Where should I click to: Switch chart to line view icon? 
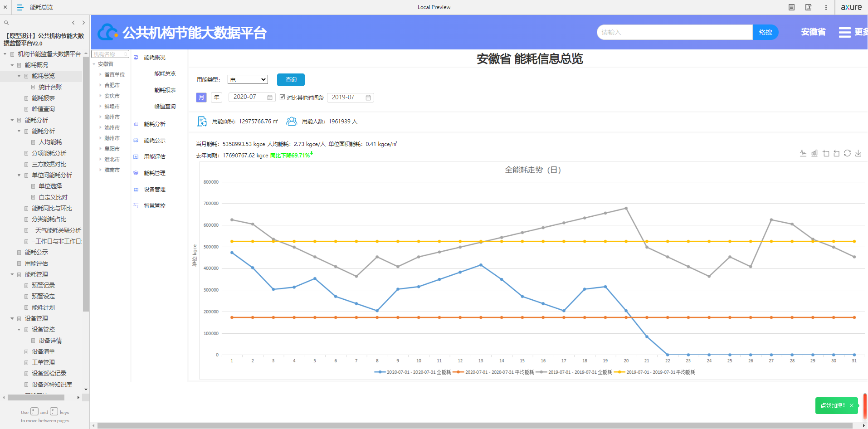click(x=803, y=153)
